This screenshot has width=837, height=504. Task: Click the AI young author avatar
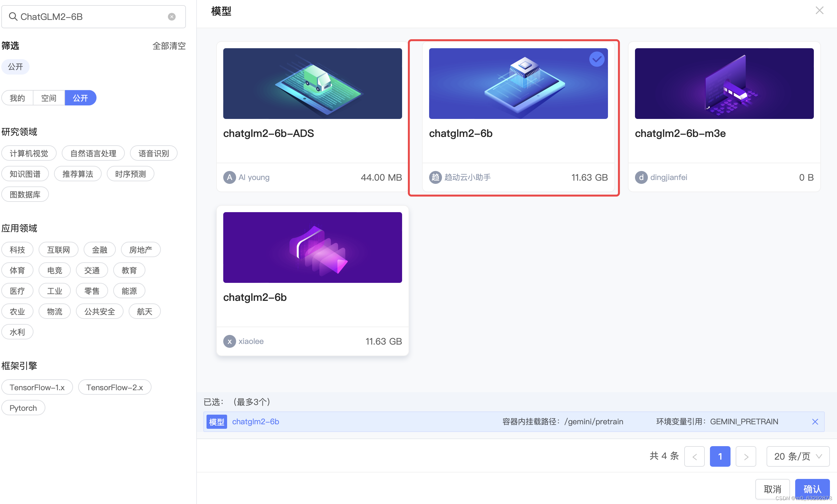click(229, 177)
